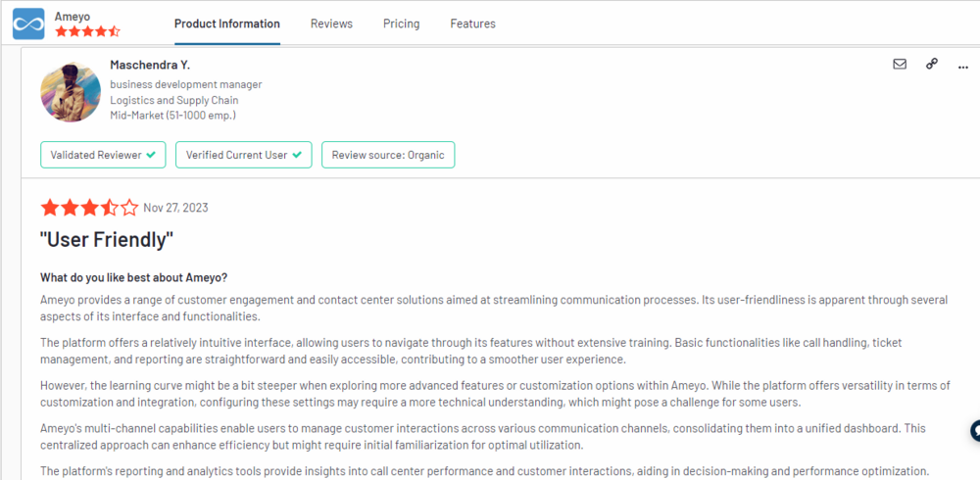The image size is (980, 480).
Task: Go to the Features tab
Action: coord(472,24)
